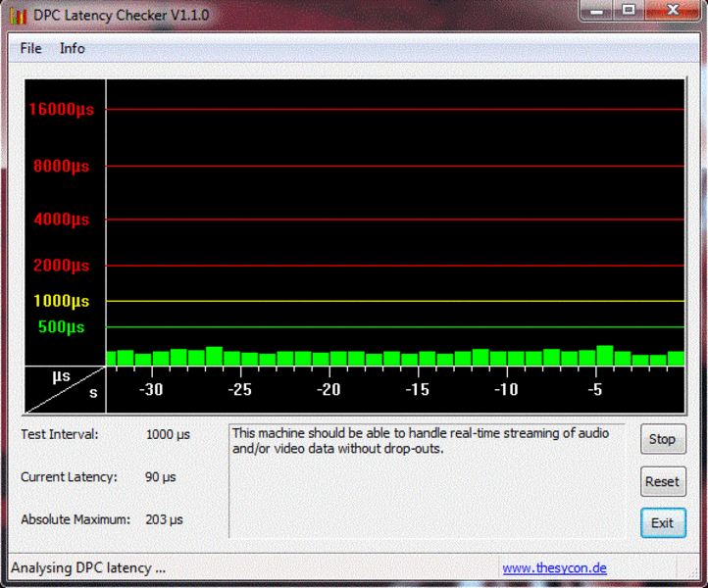
Task: Click the yellow 1000µs scale label
Action: tap(62, 301)
